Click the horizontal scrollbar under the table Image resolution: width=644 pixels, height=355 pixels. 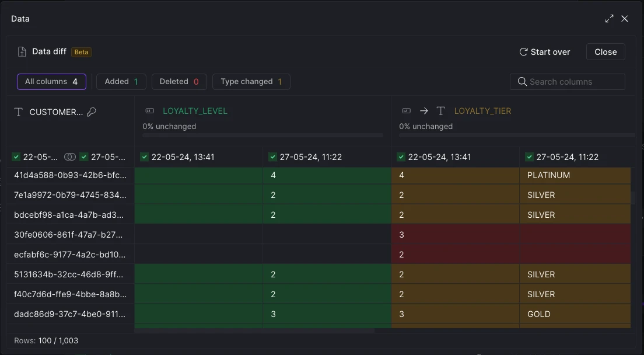point(255,330)
